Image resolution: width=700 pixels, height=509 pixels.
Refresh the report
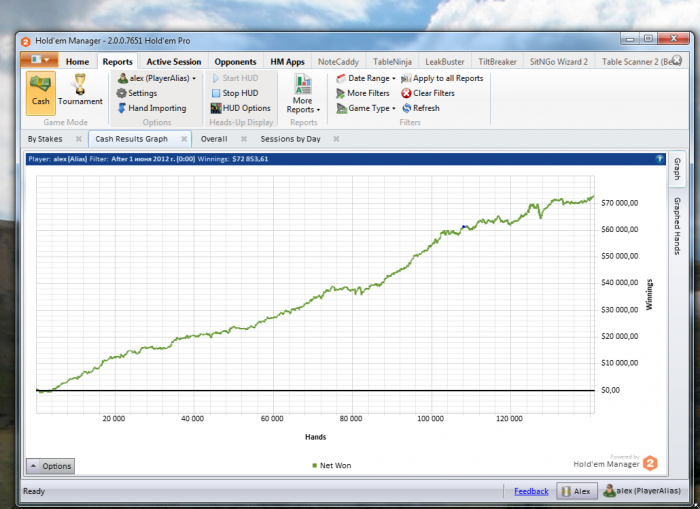(x=421, y=108)
